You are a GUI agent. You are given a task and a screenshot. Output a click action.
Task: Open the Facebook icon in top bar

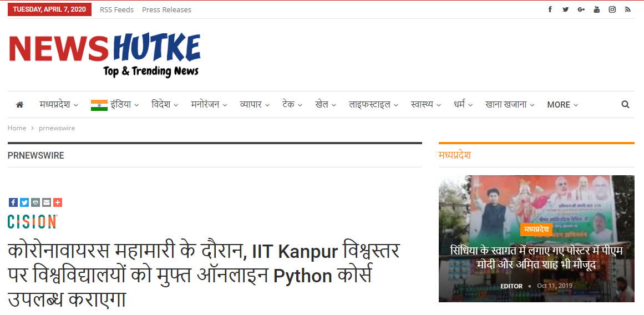(550, 9)
